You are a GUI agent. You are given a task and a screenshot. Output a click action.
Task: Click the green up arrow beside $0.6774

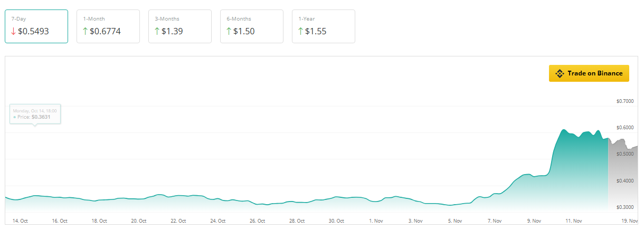pyautogui.click(x=85, y=32)
